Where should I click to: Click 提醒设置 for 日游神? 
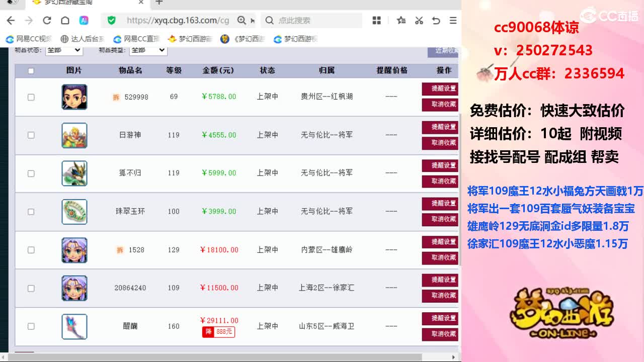441,127
